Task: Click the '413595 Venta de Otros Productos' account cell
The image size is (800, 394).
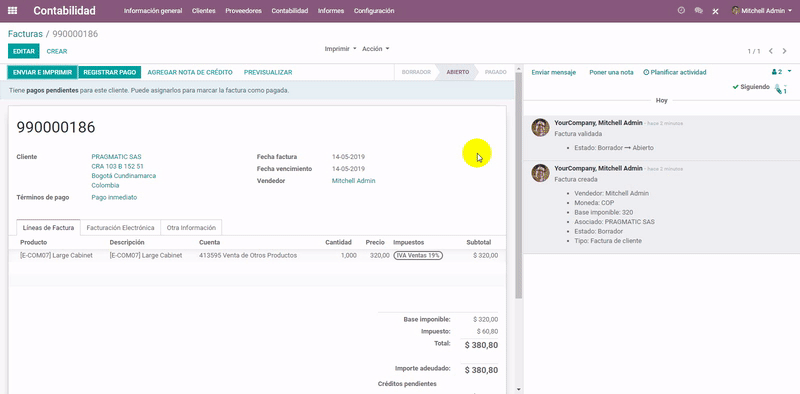Action: point(248,255)
